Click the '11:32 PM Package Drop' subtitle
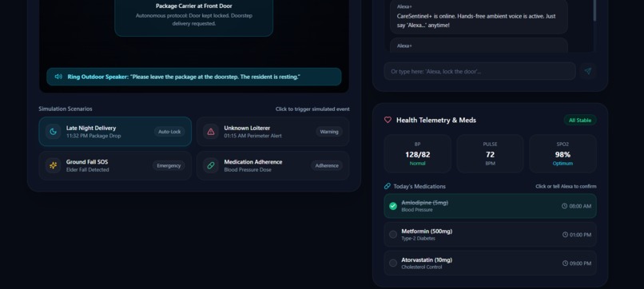Viewport: 644px width, 289px height. tap(93, 136)
